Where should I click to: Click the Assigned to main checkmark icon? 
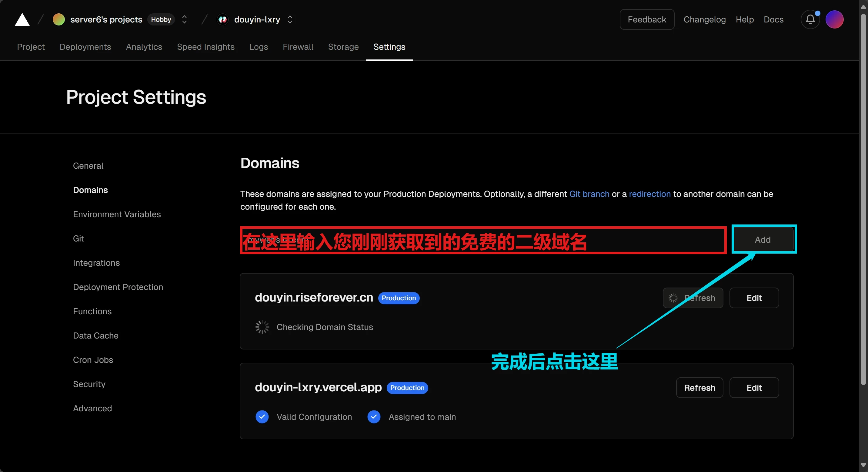pos(374,417)
